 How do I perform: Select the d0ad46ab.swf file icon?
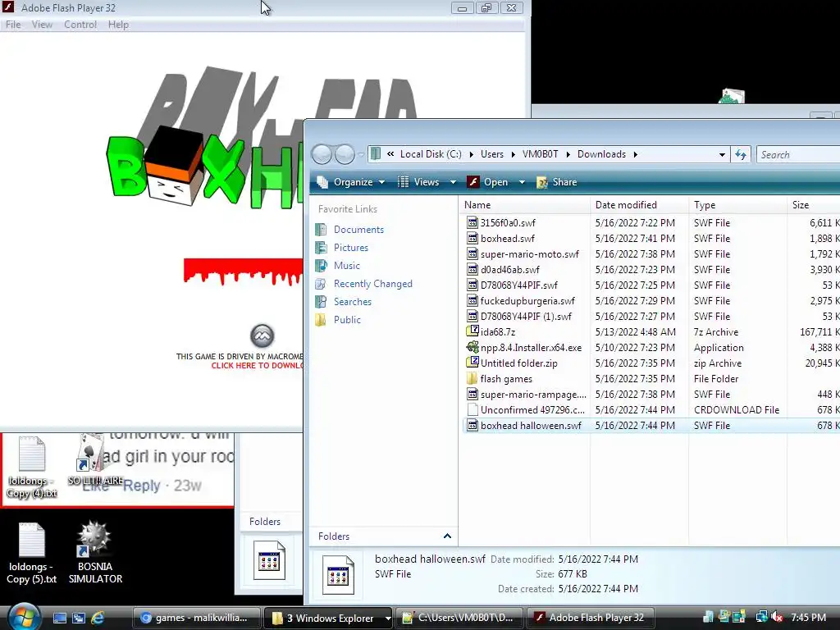tap(472, 269)
